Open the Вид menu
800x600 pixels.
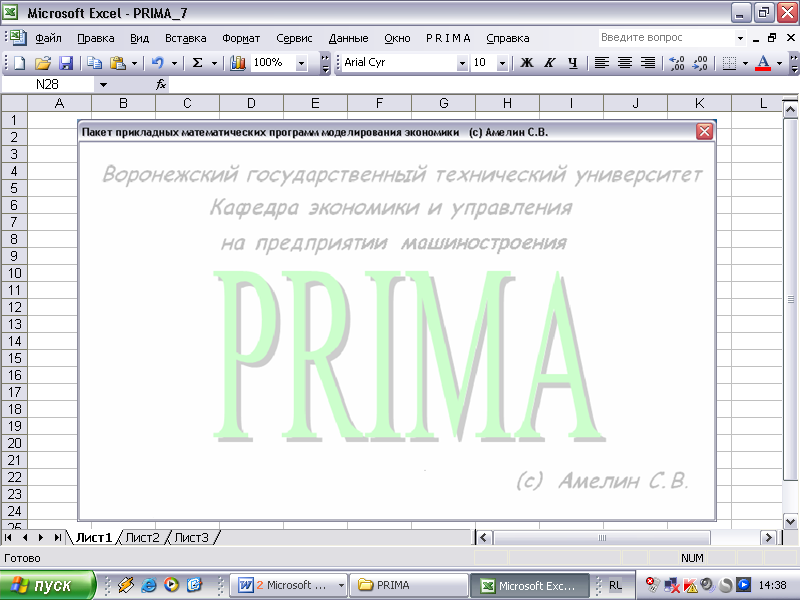pos(139,38)
